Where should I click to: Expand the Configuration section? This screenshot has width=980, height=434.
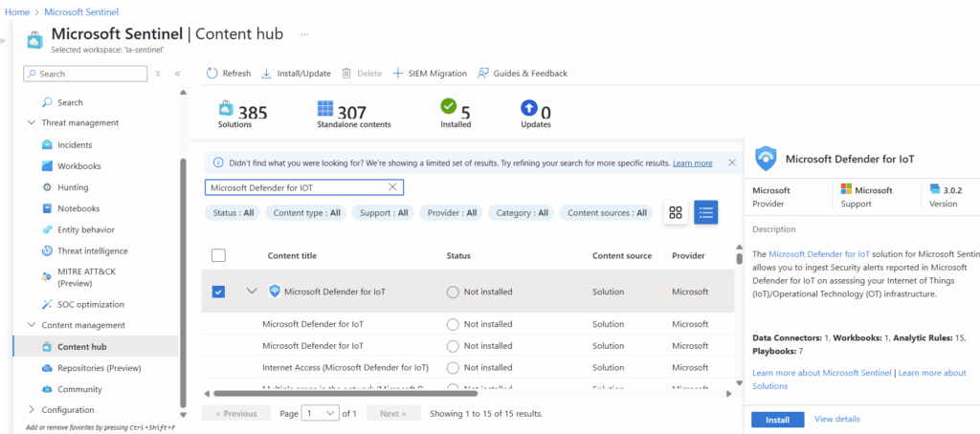(x=32, y=410)
